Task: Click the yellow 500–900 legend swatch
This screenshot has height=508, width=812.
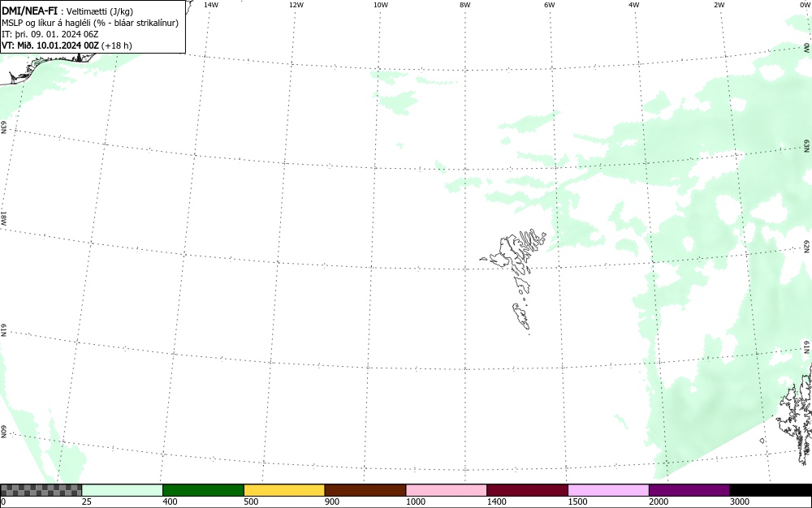Action: (284, 490)
